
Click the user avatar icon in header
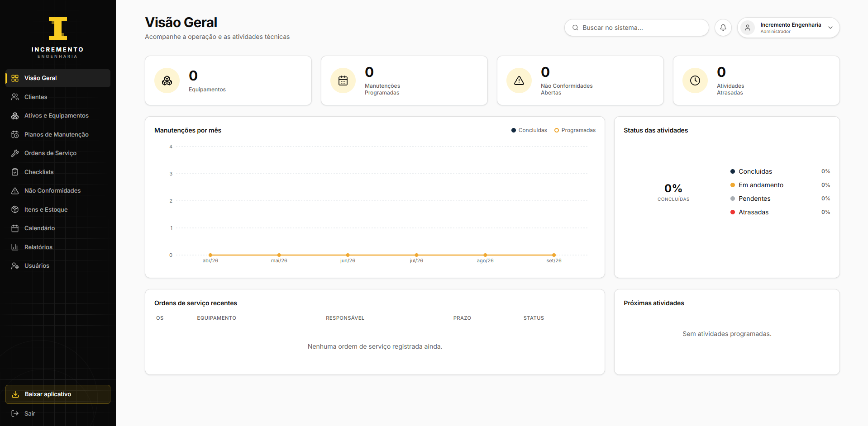pyautogui.click(x=748, y=28)
